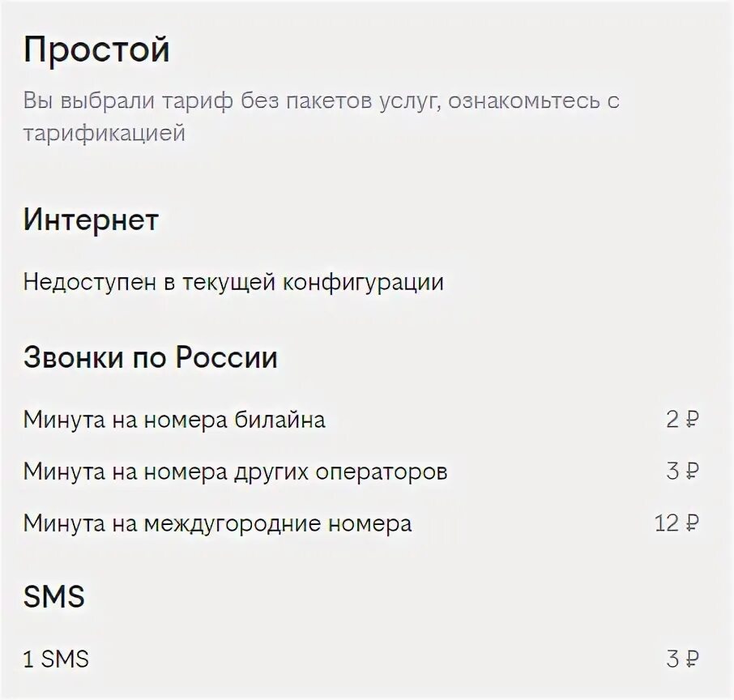The height and width of the screenshot is (700, 734).
Task: Click the number 12 in the long-distance price
Action: tap(667, 523)
